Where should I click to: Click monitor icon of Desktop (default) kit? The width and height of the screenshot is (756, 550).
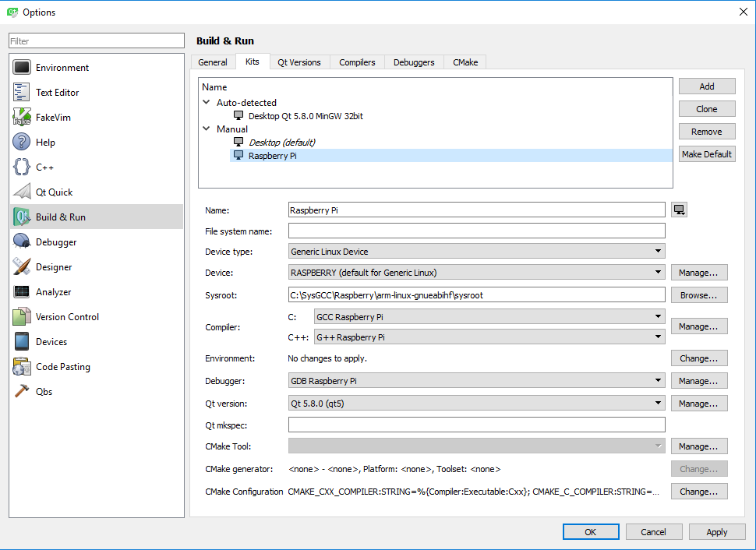238,143
